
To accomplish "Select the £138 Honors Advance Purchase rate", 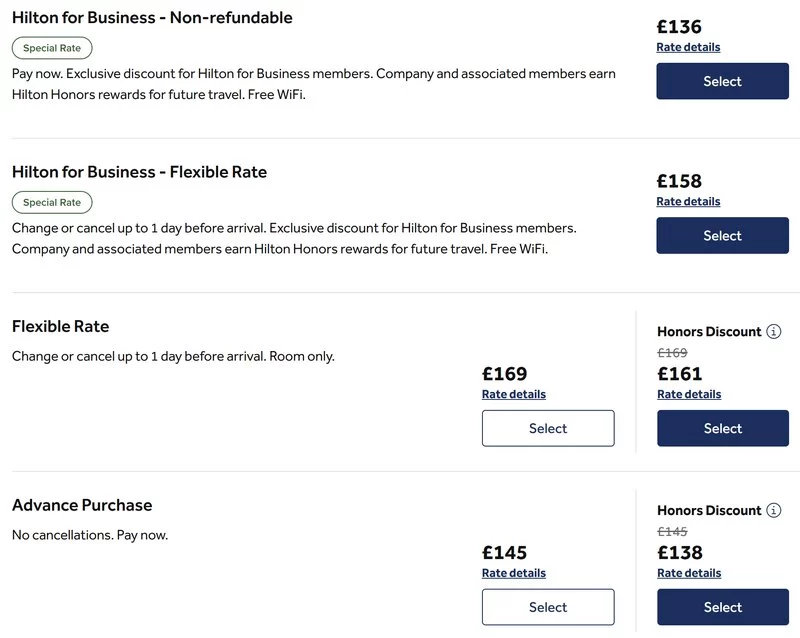I will tap(723, 607).
